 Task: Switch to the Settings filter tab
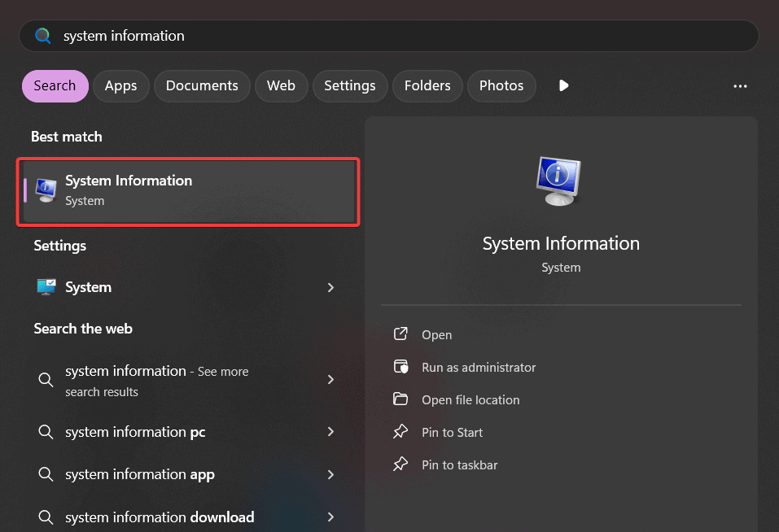[350, 85]
